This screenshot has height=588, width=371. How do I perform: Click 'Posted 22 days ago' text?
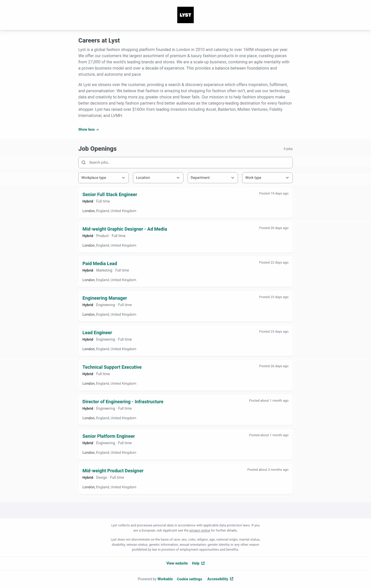pyautogui.click(x=274, y=263)
